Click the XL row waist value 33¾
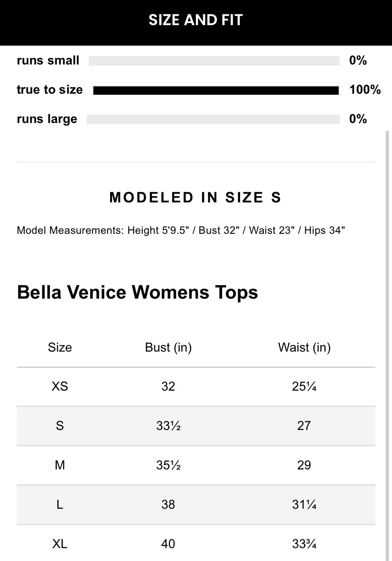 pos(304,544)
